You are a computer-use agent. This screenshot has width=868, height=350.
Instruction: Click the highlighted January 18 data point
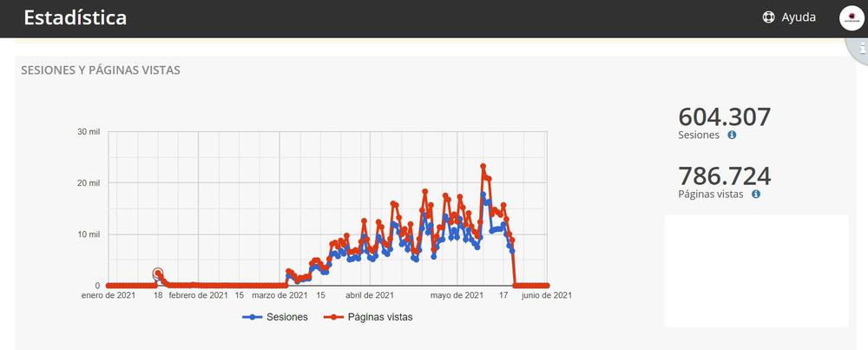tap(158, 274)
